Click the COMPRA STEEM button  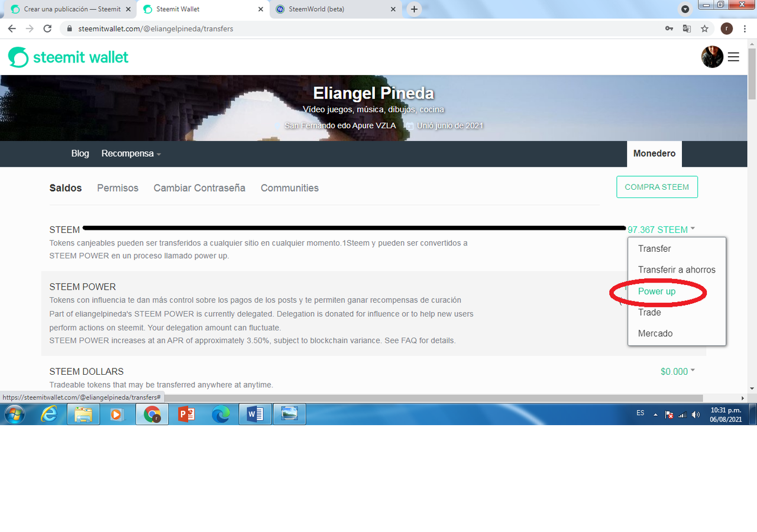(657, 187)
